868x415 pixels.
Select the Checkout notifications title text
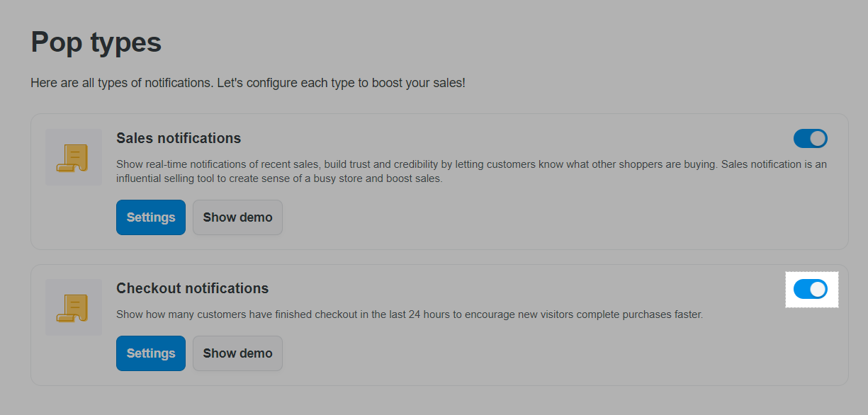(192, 288)
